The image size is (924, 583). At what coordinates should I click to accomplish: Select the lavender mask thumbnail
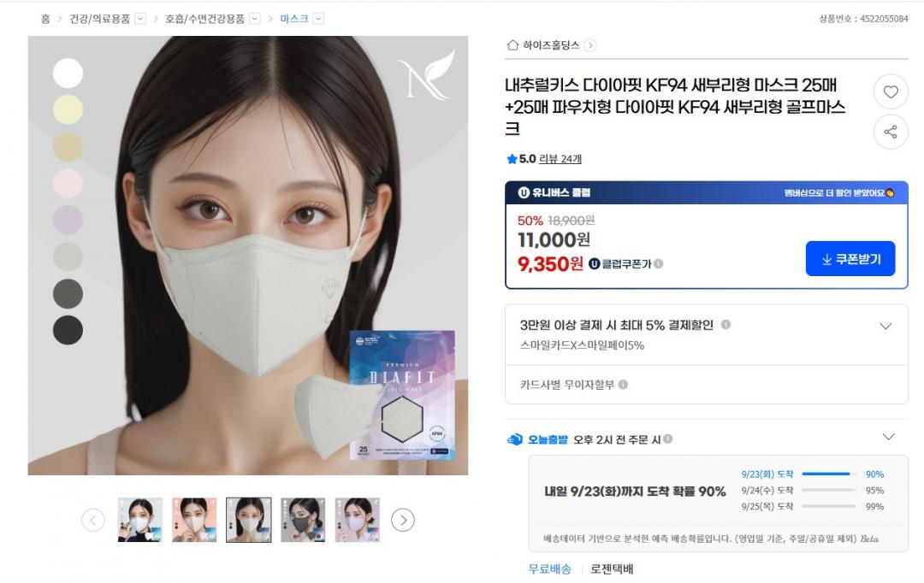pos(357,520)
